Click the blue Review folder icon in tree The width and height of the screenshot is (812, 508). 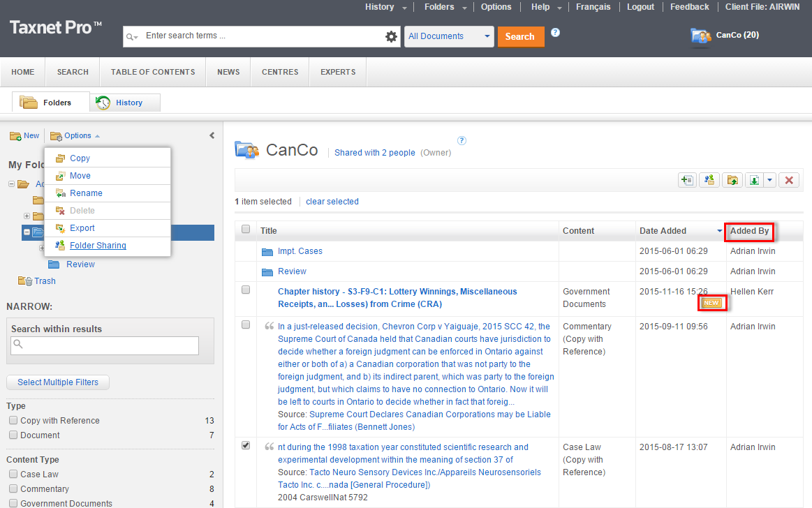[54, 264]
